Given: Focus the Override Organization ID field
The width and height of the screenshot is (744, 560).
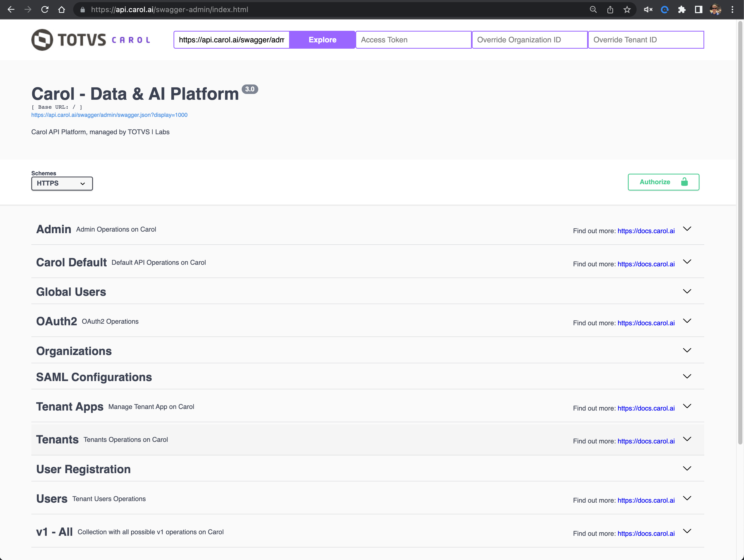Looking at the screenshot, I should [530, 40].
